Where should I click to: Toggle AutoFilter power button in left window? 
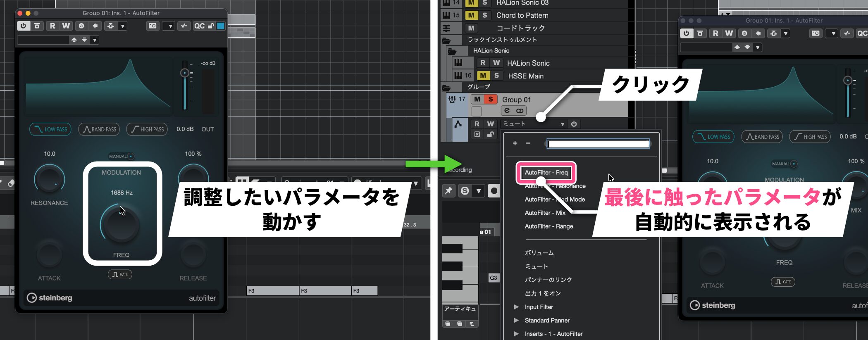pos(23,26)
